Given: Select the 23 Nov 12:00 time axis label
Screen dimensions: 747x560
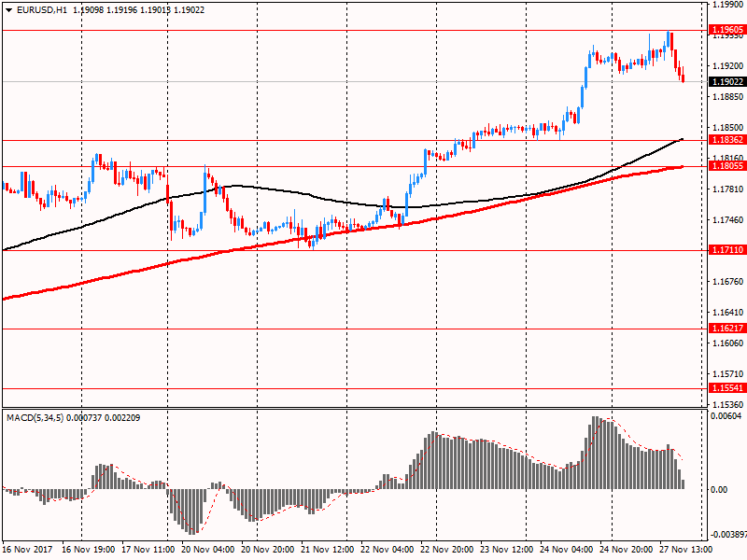Looking at the screenshot, I should pos(506,550).
